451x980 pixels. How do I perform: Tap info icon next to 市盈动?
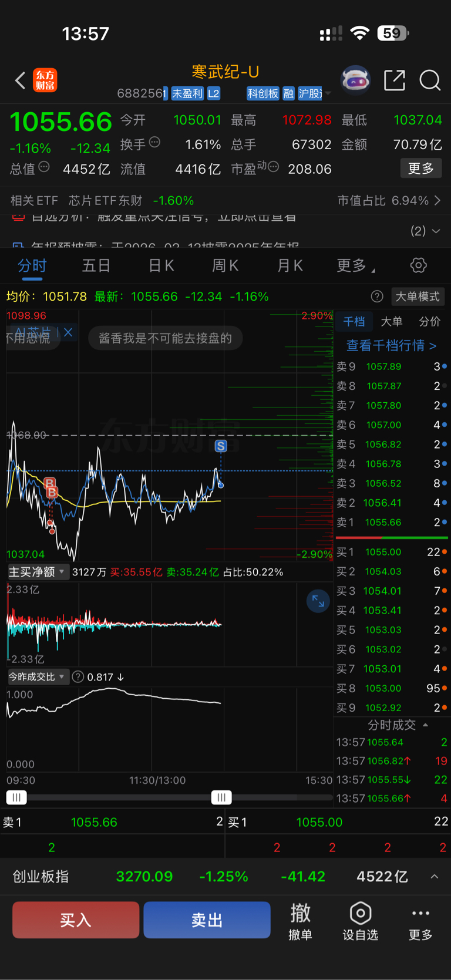[x=273, y=167]
